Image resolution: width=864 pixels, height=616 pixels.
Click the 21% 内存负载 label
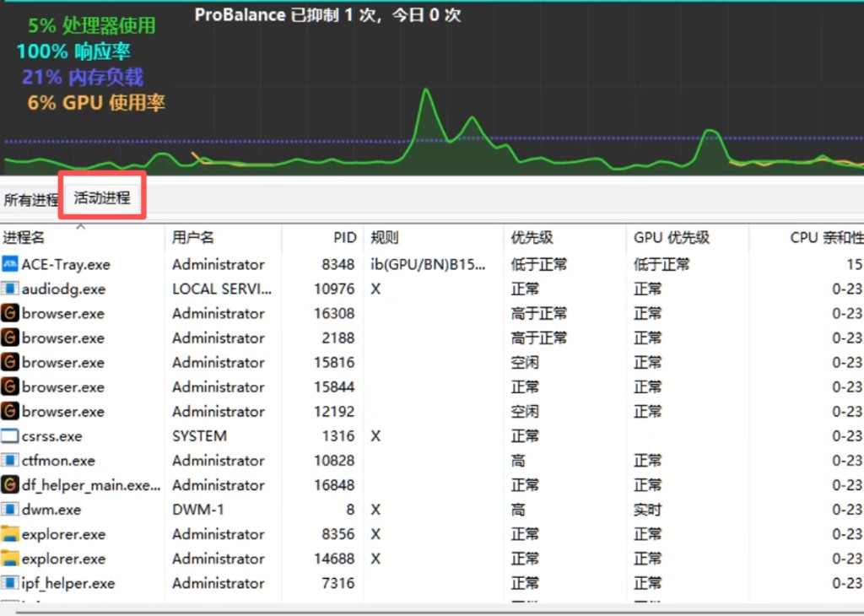[x=83, y=77]
